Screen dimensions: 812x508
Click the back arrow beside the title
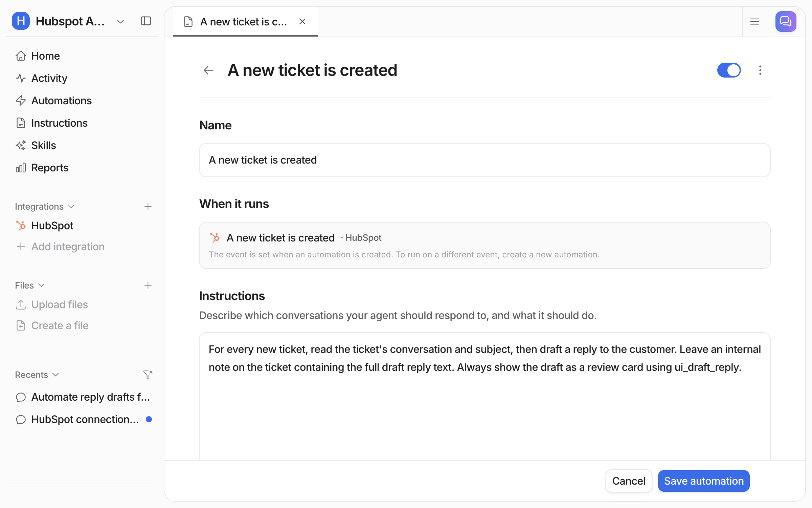coord(208,70)
